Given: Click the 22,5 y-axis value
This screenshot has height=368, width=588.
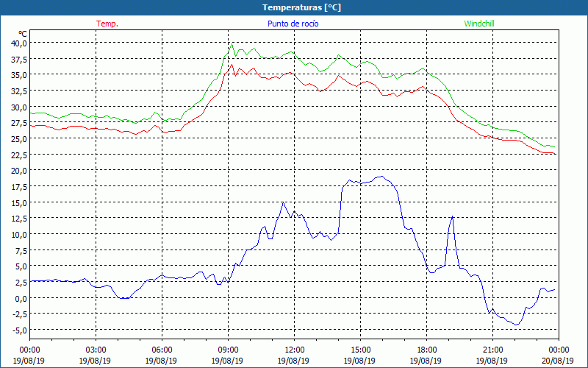Looking at the screenshot, I should point(19,155).
